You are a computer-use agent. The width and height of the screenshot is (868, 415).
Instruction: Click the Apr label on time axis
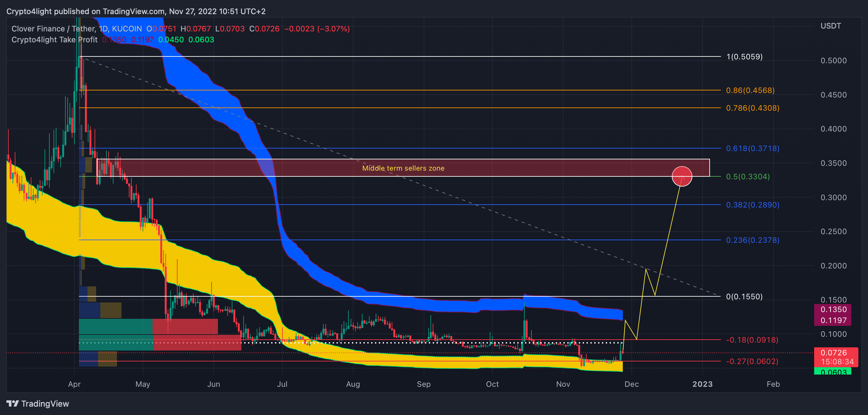click(x=74, y=384)
